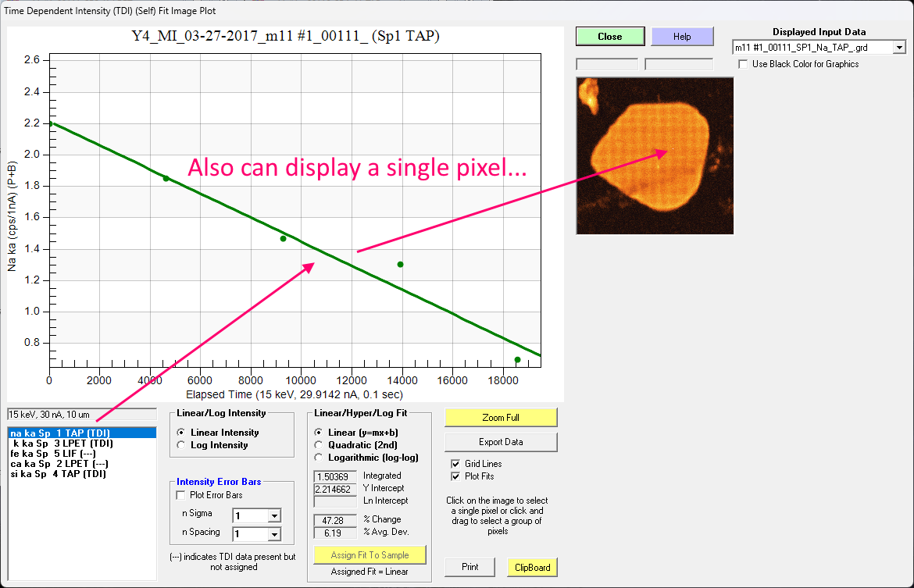Viewport: 914px width, 588px height.
Task: Open the n Spacing dropdown
Action: (x=273, y=535)
